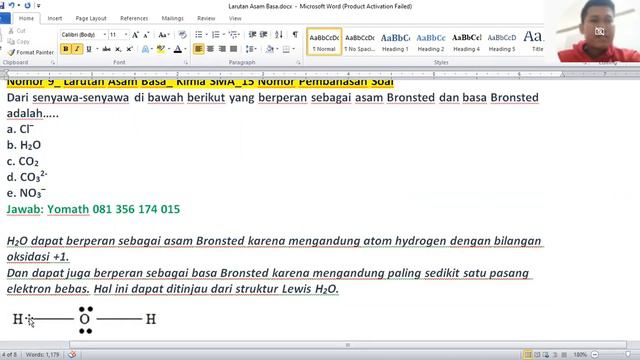Toggle bold formatting in Font group
Image resolution: width=640 pixels, height=360 pixels.
coord(65,49)
